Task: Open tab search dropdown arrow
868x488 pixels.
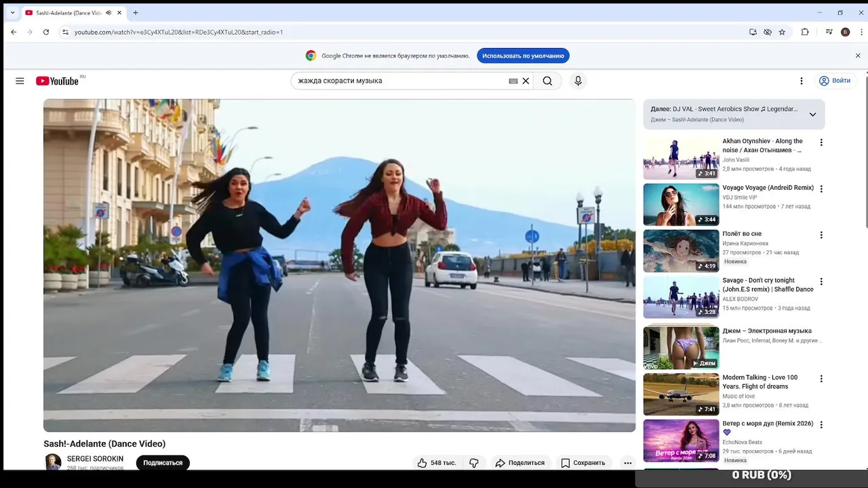Action: 12,13
